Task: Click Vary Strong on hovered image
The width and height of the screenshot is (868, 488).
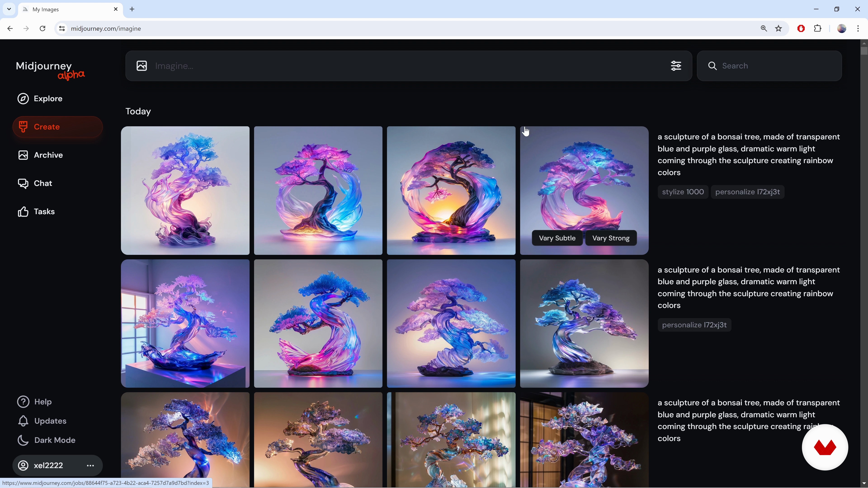Action: click(611, 238)
